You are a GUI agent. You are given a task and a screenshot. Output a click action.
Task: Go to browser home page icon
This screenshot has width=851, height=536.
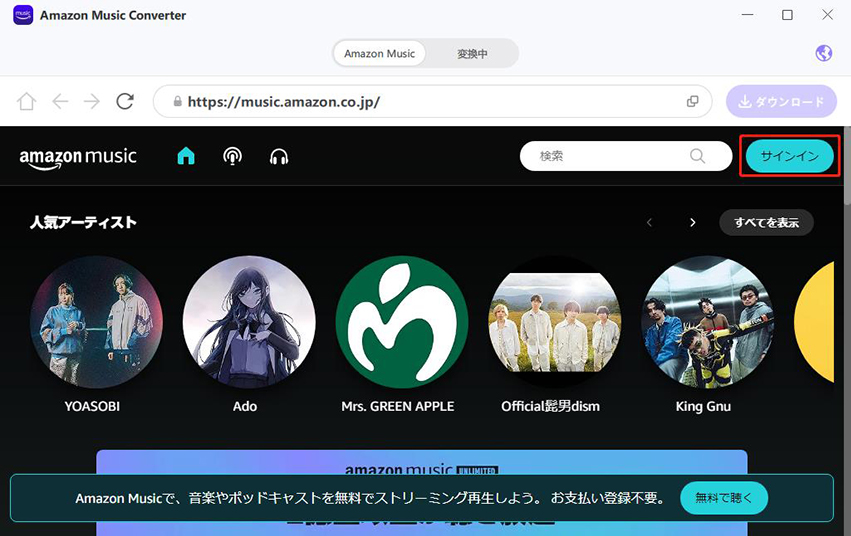point(27,101)
